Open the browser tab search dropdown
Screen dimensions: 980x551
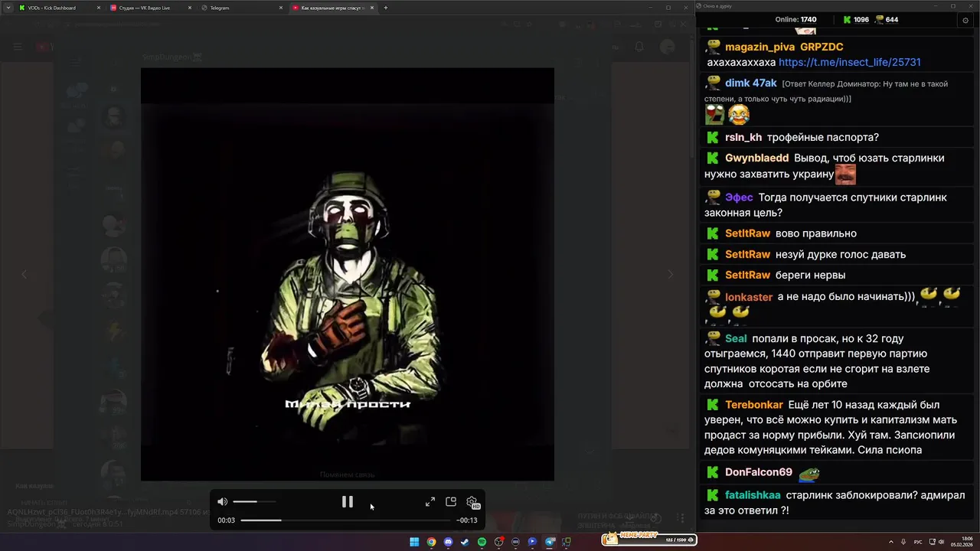coord(8,8)
